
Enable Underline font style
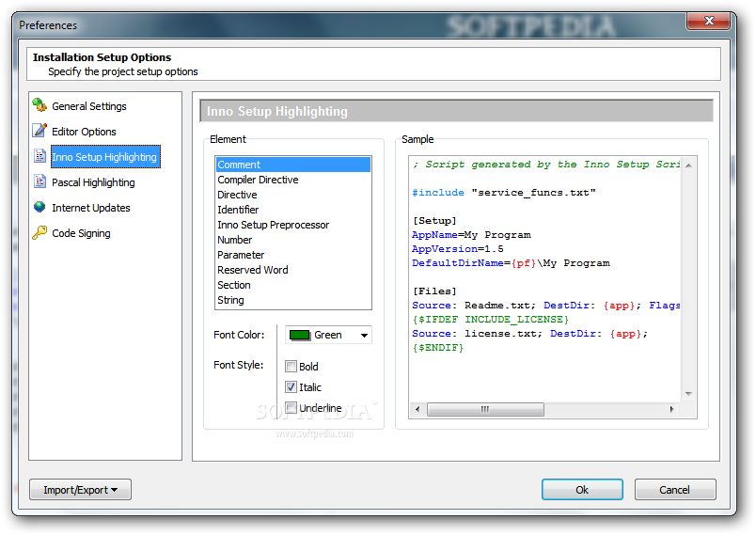coord(291,408)
